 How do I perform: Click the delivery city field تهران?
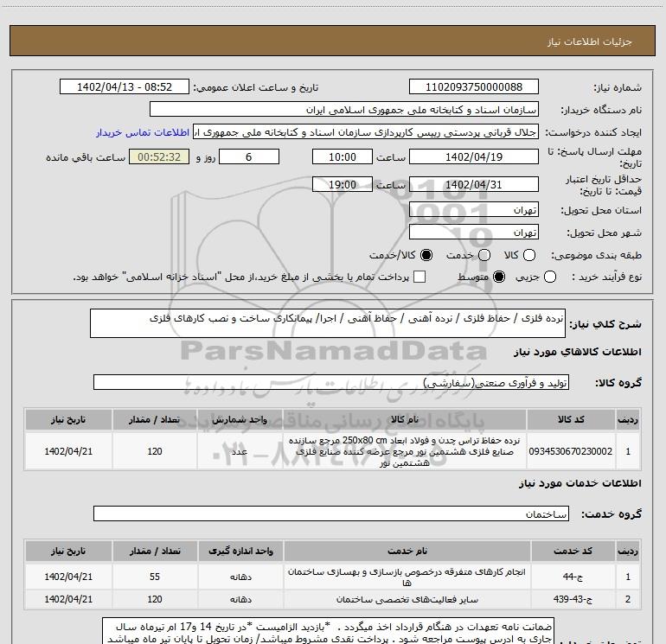[x=474, y=232]
